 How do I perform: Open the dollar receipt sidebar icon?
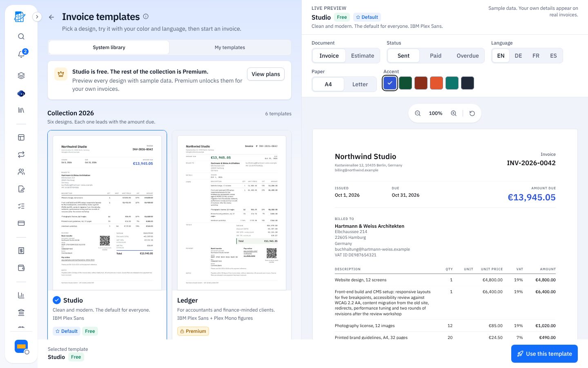click(x=21, y=251)
